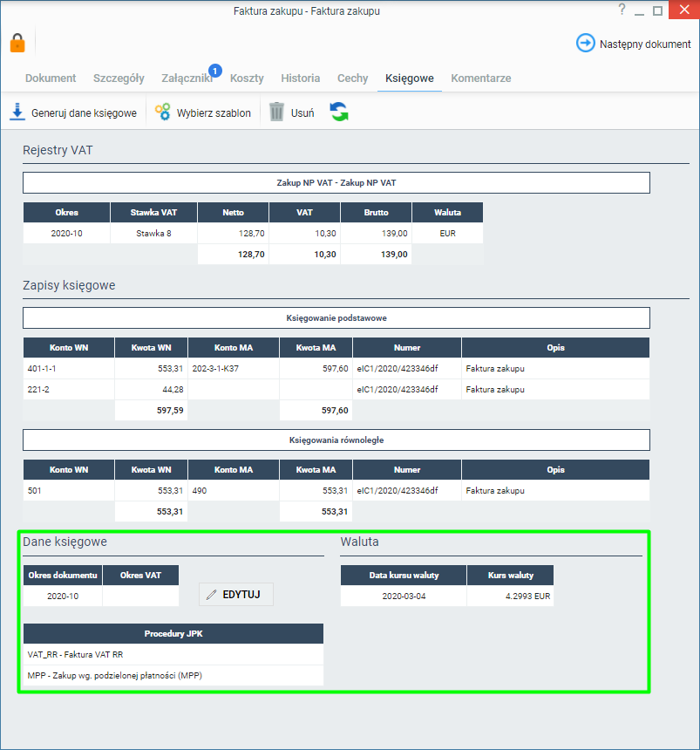Open the Komentarze tab
This screenshot has height=750, width=700.
pos(481,78)
